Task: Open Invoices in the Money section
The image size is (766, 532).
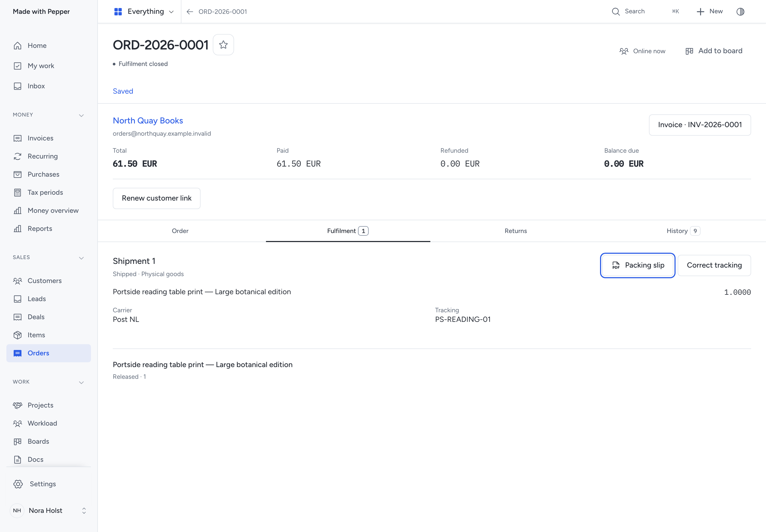Action: pos(48,138)
